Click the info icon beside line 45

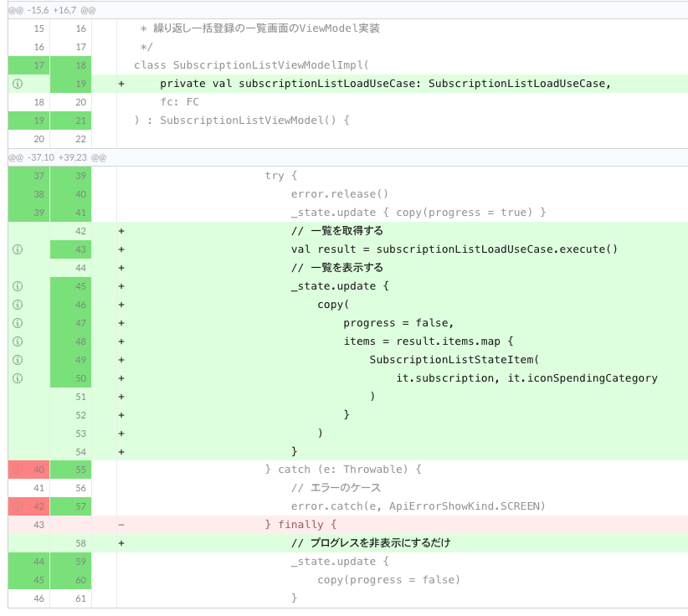(18, 286)
